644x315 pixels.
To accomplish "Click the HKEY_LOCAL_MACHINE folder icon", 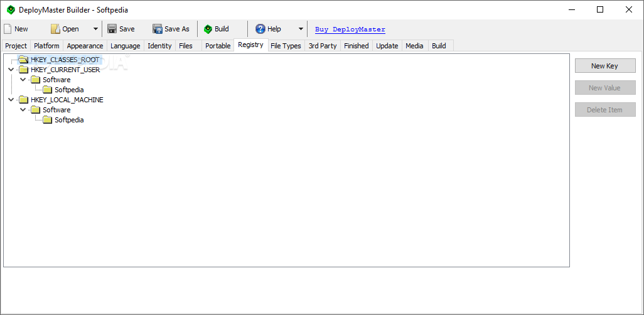I will (x=24, y=100).
